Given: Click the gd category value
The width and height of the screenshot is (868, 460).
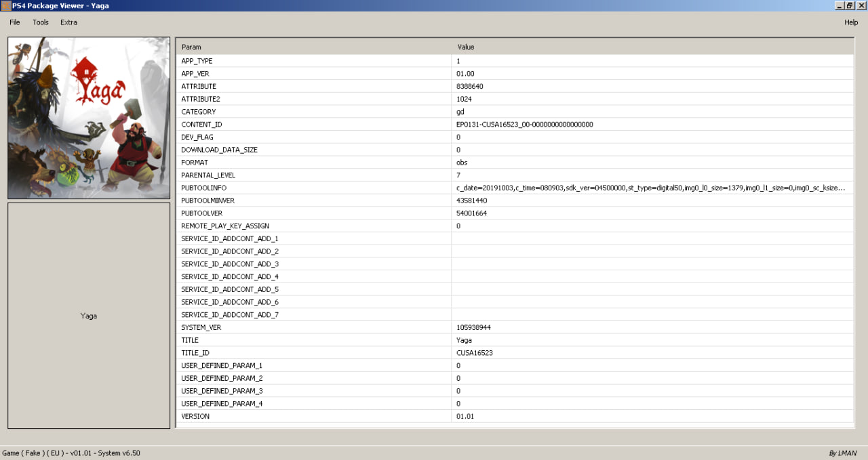Looking at the screenshot, I should [460, 112].
